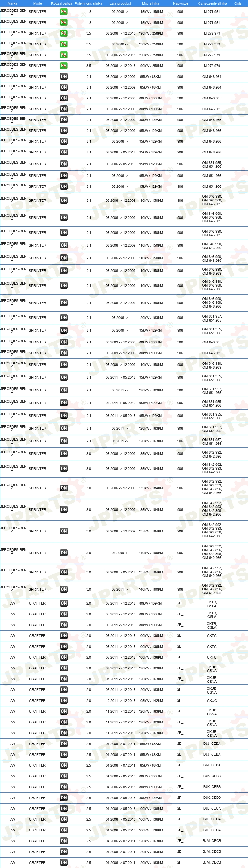Click 'SPRINTER' in the 03.2009 -> 140kW row
The height and width of the screenshot is (868, 248).
click(x=38, y=553)
